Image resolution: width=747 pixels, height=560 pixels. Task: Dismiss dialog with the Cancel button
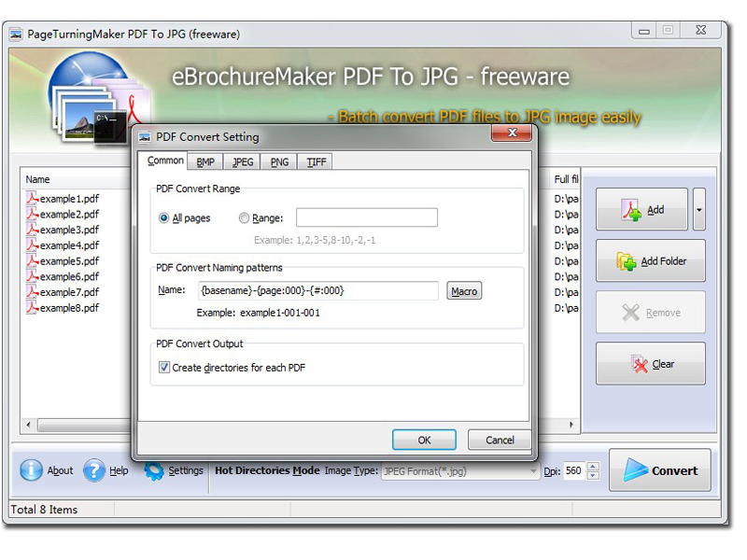pyautogui.click(x=500, y=440)
